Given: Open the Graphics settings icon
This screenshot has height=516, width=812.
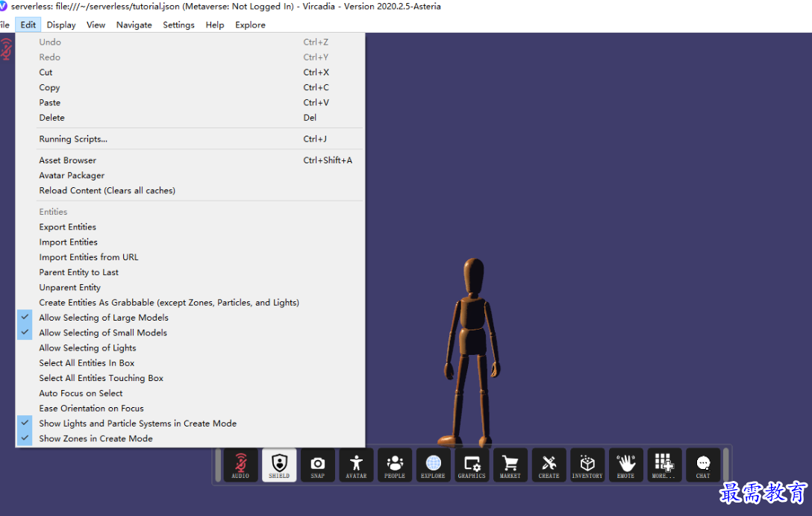Looking at the screenshot, I should pos(472,465).
